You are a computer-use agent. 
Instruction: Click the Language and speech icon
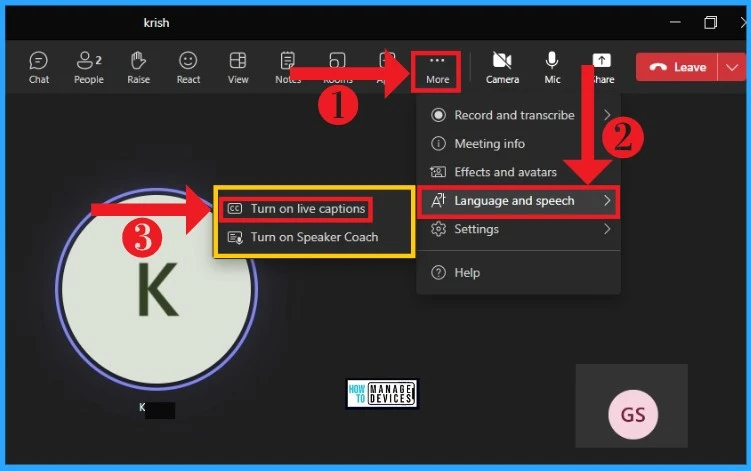point(438,200)
